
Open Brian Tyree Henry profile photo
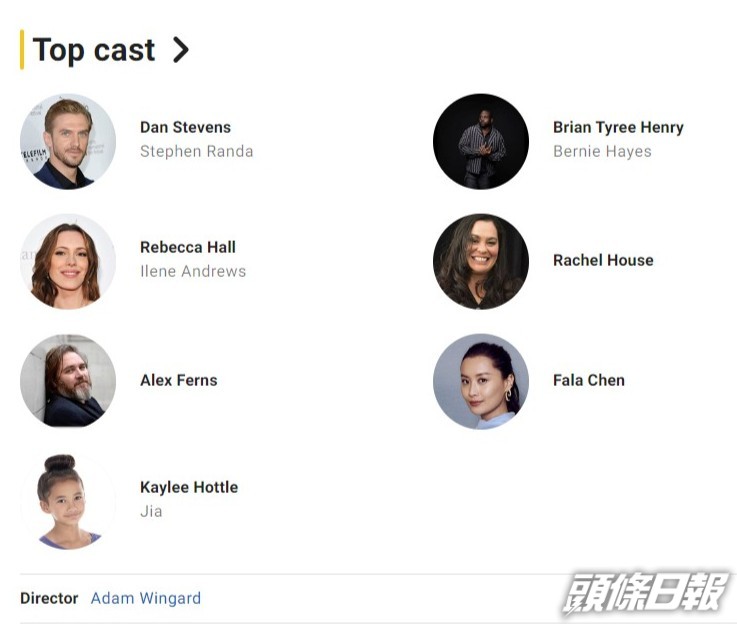point(481,141)
